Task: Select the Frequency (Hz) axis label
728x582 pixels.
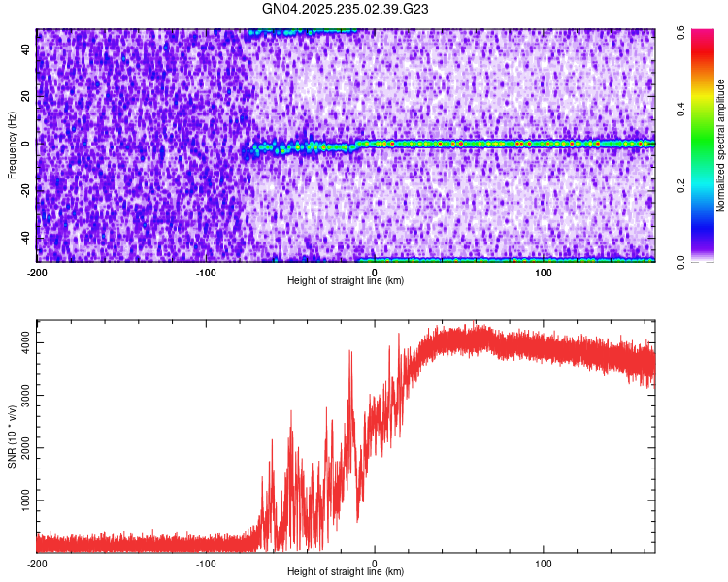Action: click(13, 144)
